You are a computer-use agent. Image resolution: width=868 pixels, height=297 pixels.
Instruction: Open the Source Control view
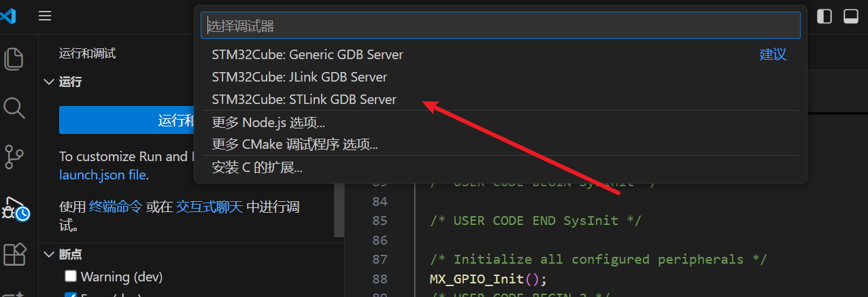pos(14,156)
